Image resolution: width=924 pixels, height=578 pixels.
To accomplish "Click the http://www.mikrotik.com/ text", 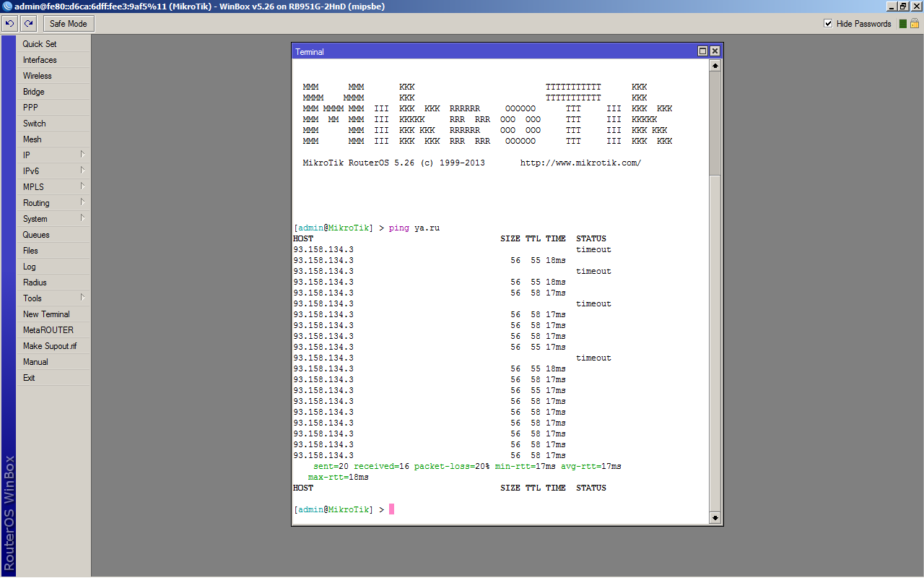I will click(x=580, y=163).
